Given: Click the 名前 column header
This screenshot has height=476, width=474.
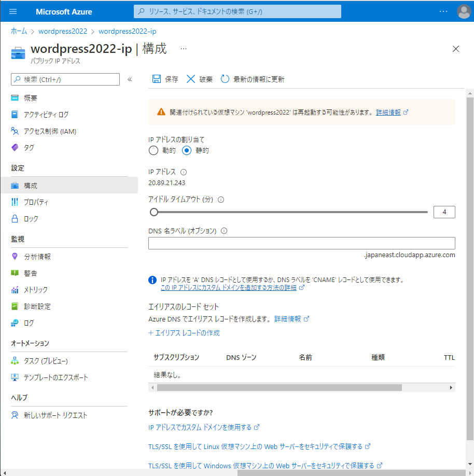Looking at the screenshot, I should [x=305, y=357].
